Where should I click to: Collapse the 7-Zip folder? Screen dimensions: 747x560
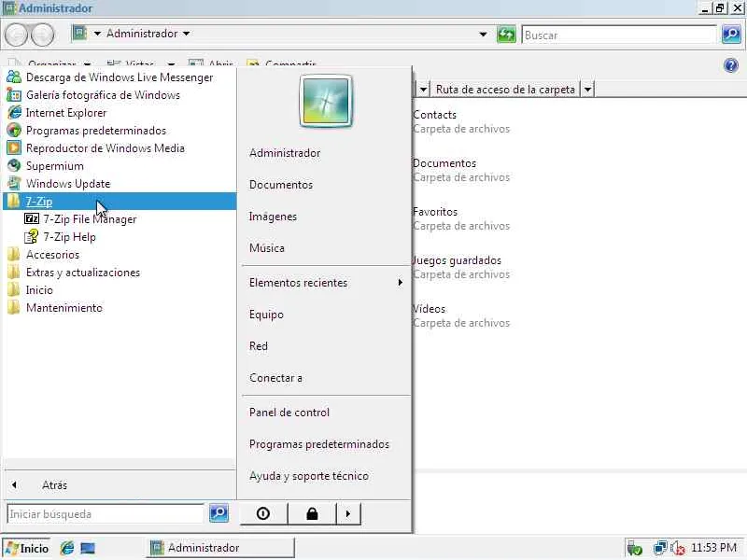point(120,202)
